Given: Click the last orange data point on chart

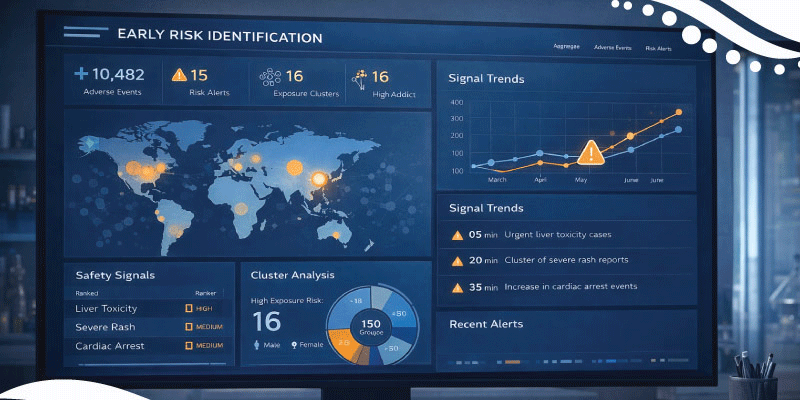Looking at the screenshot, I should 679,112.
